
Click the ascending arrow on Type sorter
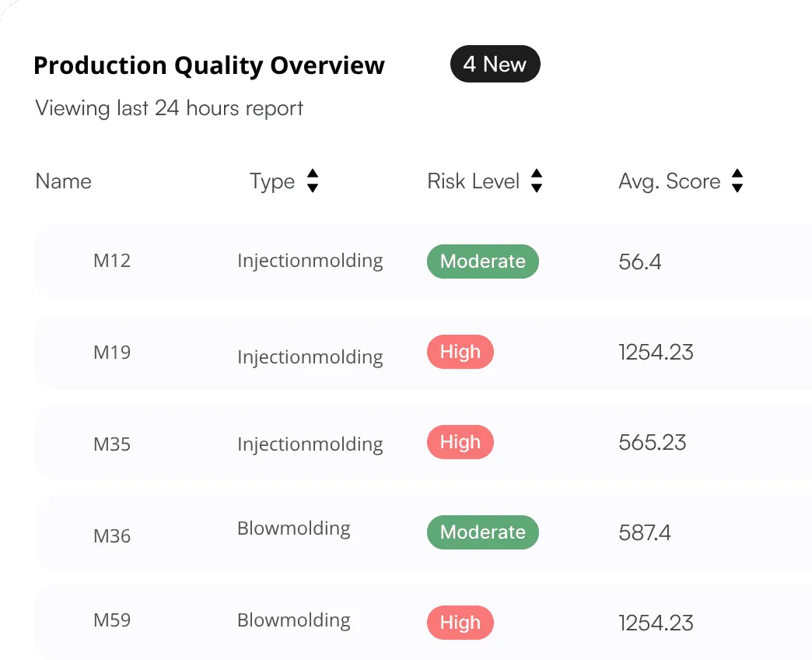click(312, 174)
